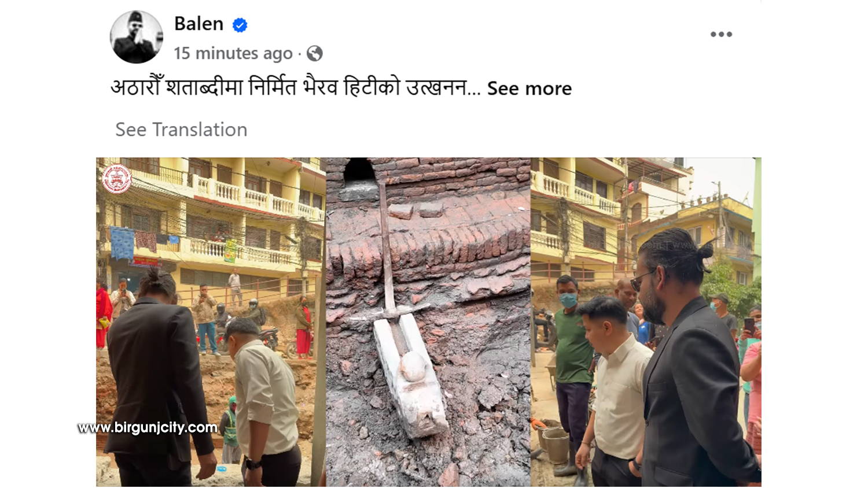Viewport: 868px width, 488px height.
Task: Open the left photo of excavation crowd
Action: [x=211, y=322]
